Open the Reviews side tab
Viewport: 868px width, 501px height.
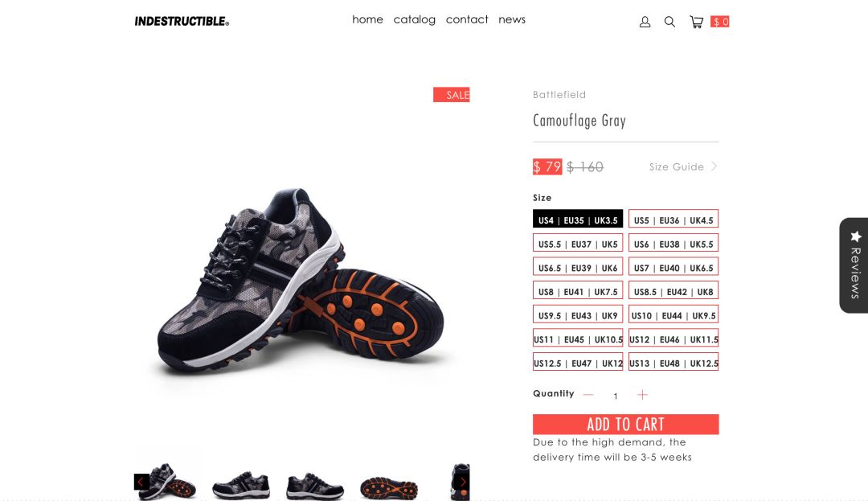854,265
